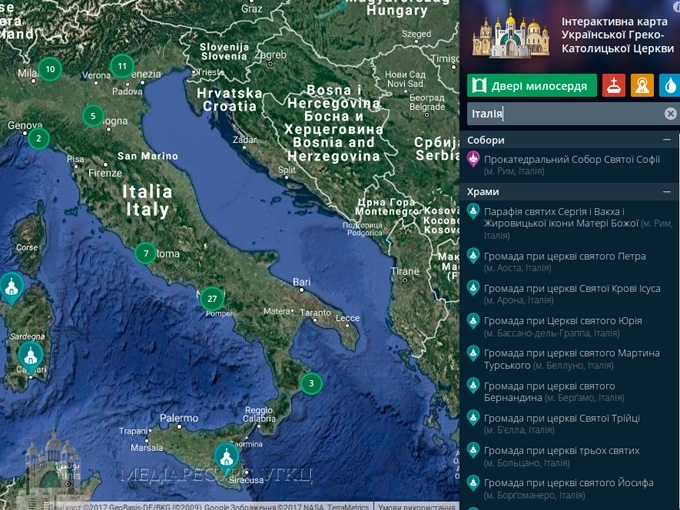This screenshot has height=510, width=680.
Task: Click the cathedral logo in the header
Action: pyautogui.click(x=511, y=35)
